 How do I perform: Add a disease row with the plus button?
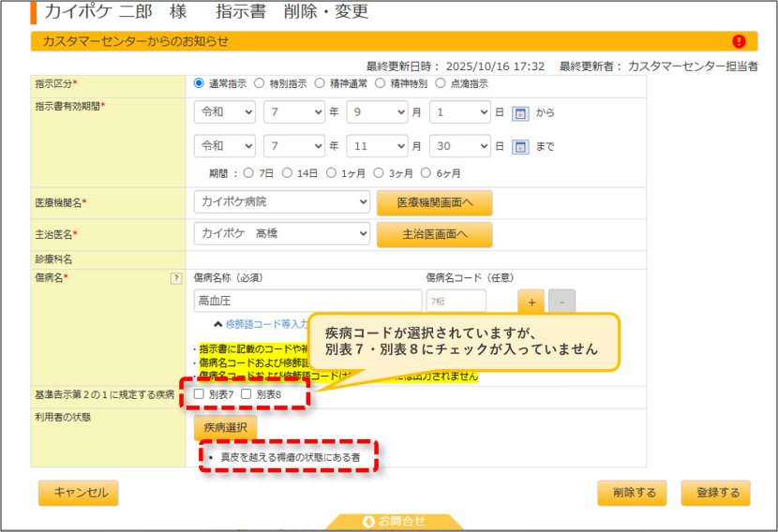[531, 302]
